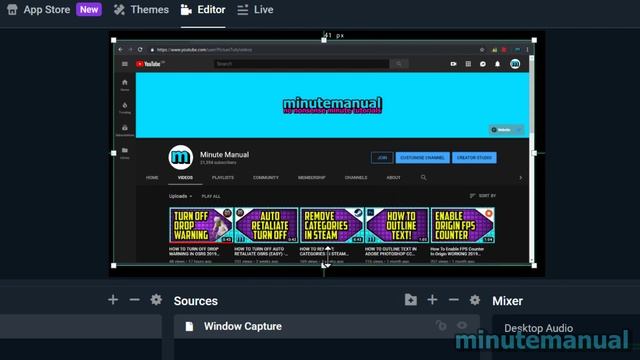Select the Editor tab
Screen dimensions: 640x360
click(203, 10)
